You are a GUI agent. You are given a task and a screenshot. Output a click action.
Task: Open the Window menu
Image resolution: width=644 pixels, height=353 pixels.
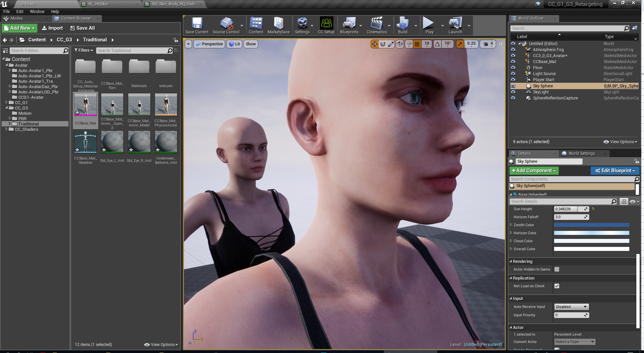click(x=37, y=11)
